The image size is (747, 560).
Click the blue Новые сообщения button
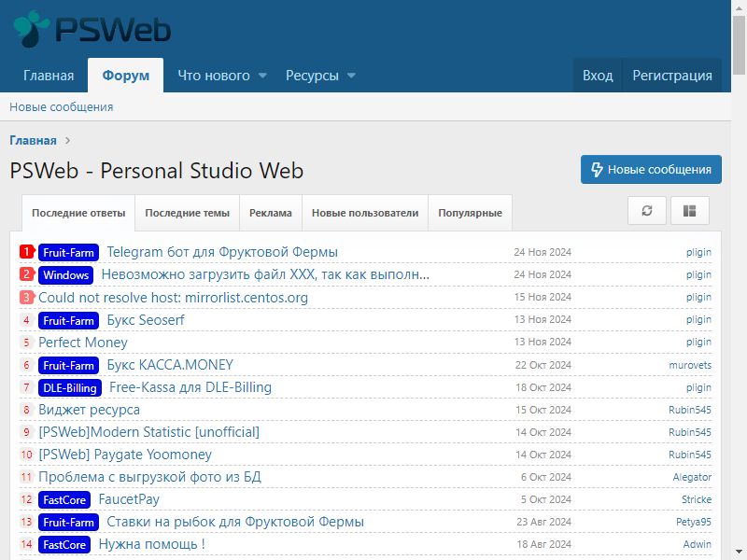651,169
